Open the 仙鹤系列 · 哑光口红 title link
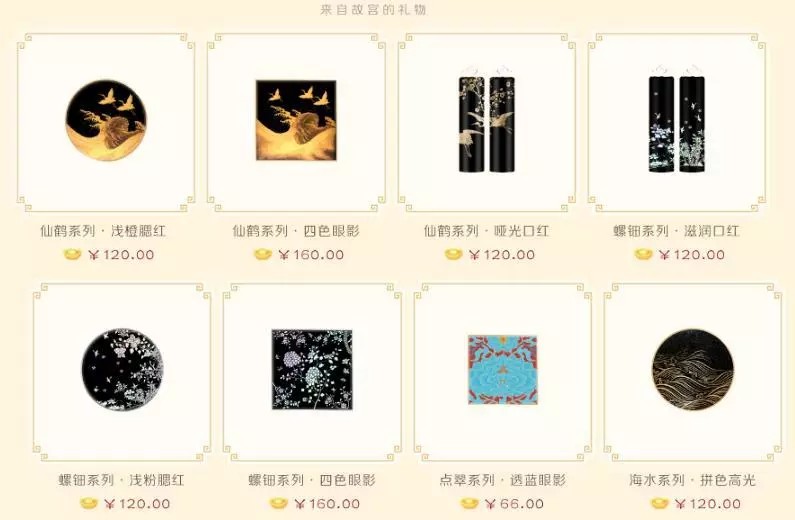 (486, 231)
